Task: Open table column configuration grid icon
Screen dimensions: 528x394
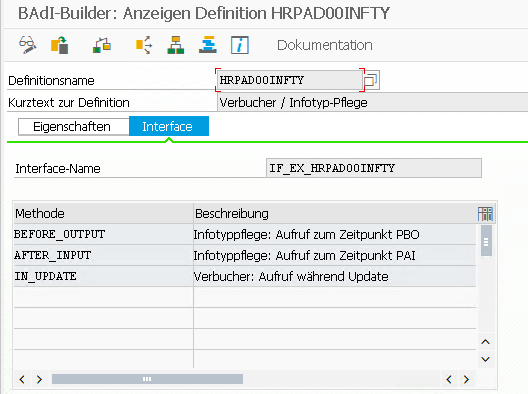Action: pos(485,214)
